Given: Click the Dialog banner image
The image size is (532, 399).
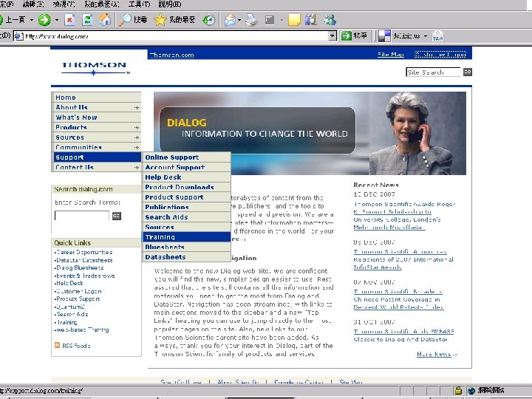Looking at the screenshot, I should click(x=310, y=133).
